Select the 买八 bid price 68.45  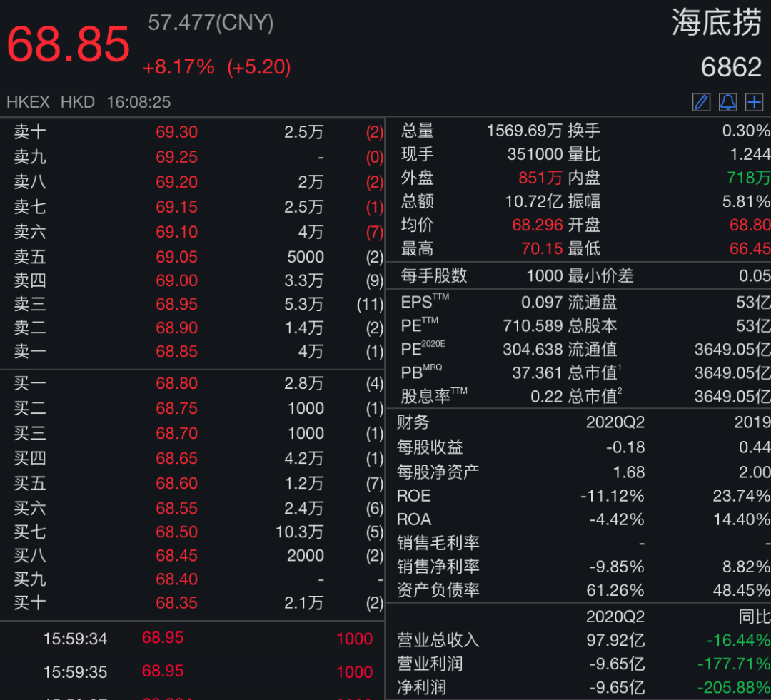point(176,556)
